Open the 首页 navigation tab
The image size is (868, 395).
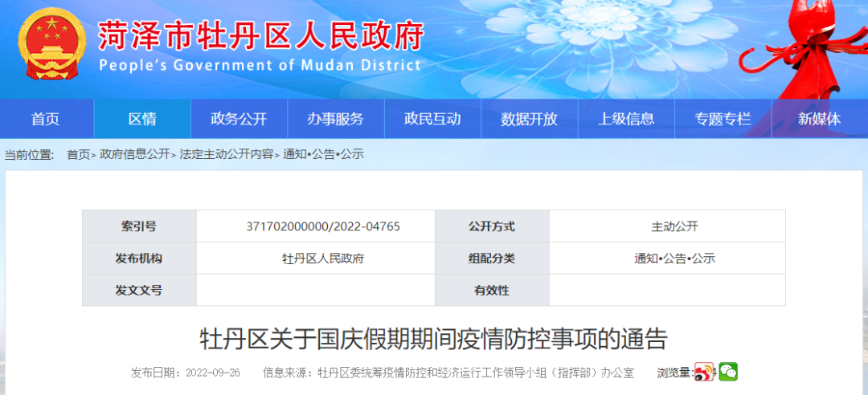coord(45,118)
